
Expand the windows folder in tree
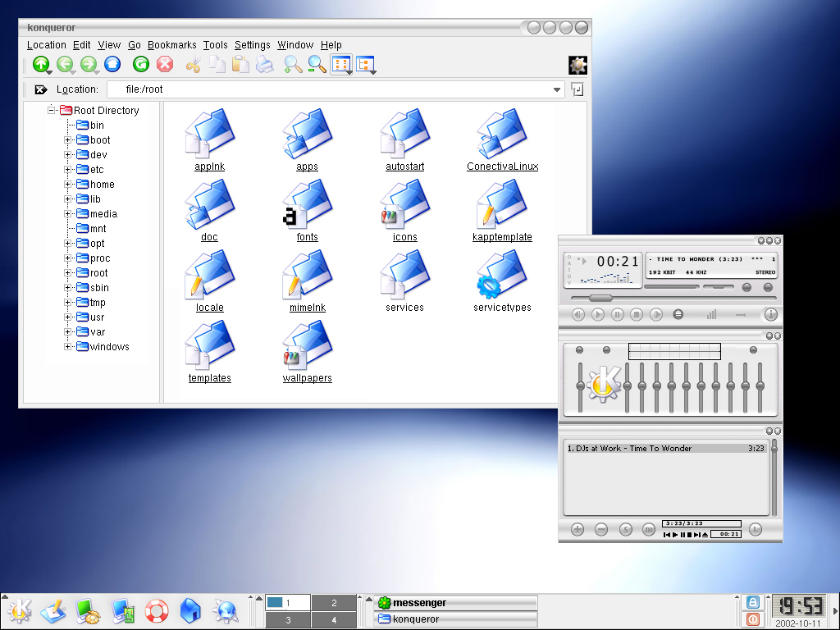pos(67,347)
